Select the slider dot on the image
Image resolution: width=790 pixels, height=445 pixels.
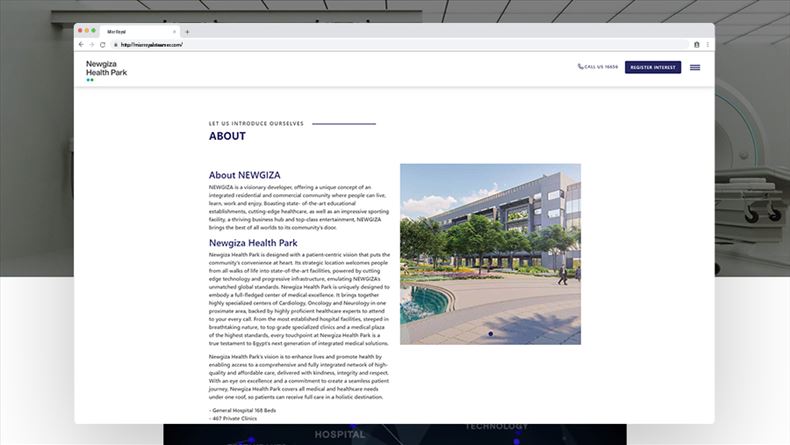tap(490, 334)
